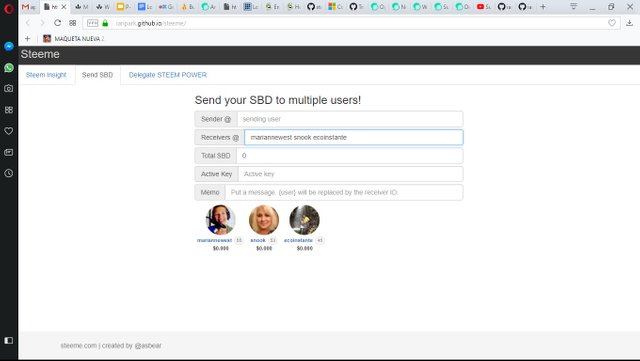Open History clock in the sidebar
640x361 pixels.
click(x=9, y=173)
